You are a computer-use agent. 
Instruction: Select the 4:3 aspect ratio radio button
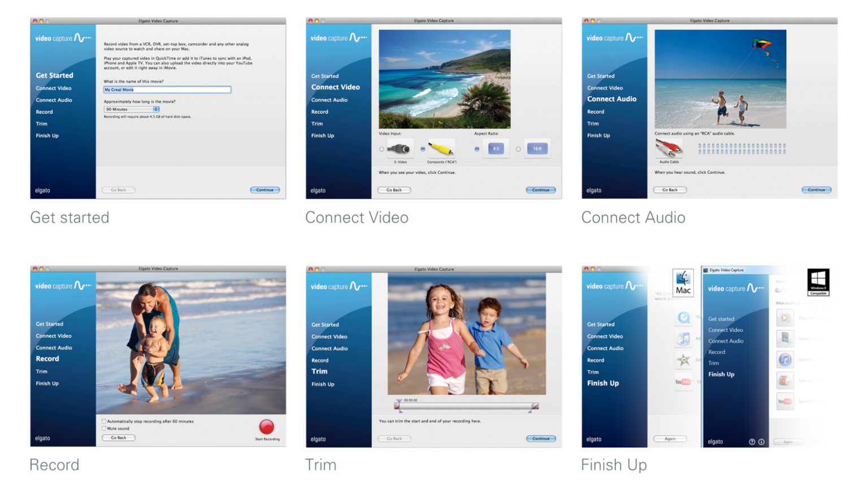[x=477, y=149]
